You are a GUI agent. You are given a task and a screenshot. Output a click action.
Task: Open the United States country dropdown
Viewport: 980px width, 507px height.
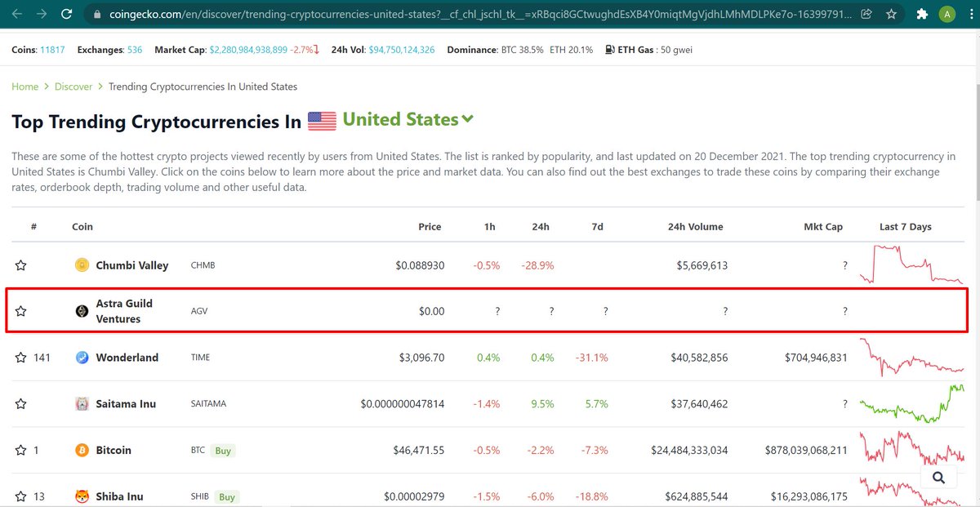point(408,119)
